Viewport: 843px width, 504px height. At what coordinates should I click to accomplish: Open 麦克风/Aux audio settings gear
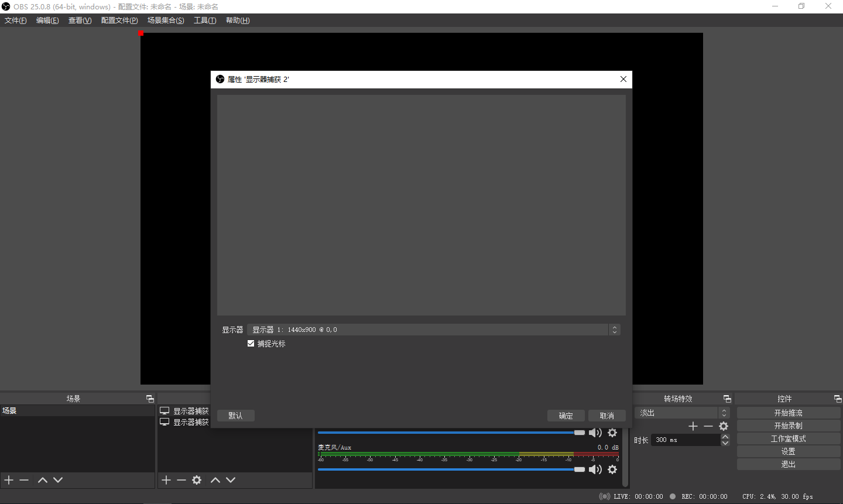pos(612,469)
